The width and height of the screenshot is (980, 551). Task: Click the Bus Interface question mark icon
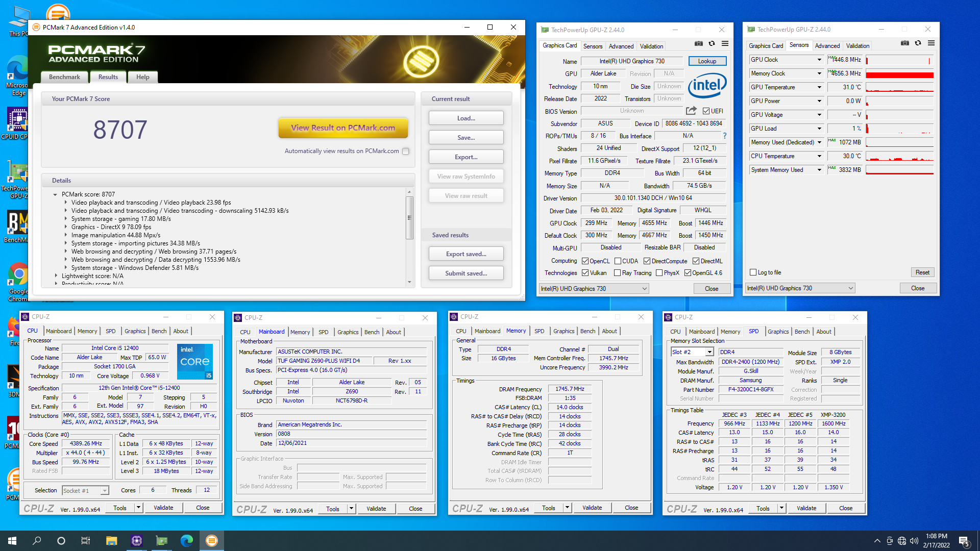coord(724,136)
